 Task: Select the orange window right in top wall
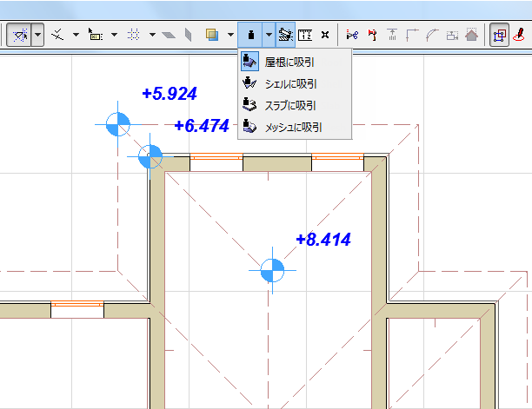pos(337,156)
